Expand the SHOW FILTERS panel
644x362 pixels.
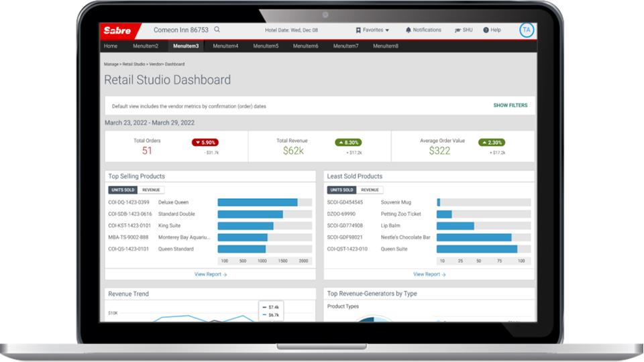tap(510, 105)
